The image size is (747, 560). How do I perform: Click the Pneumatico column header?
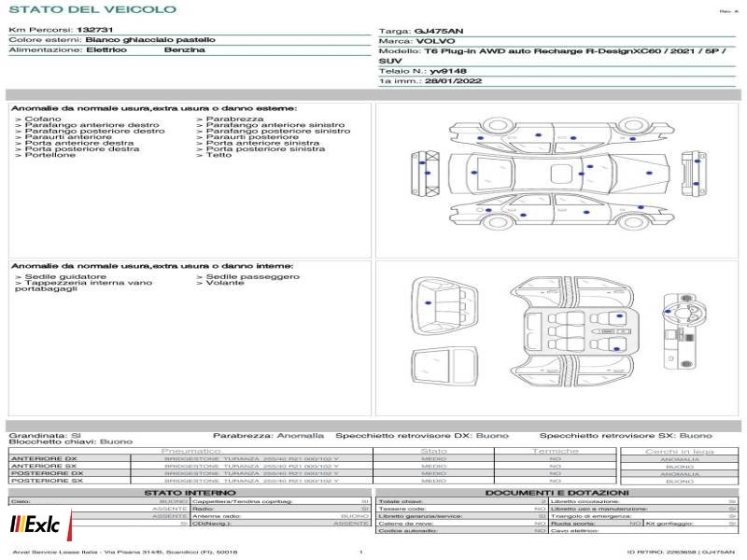pos(190,451)
